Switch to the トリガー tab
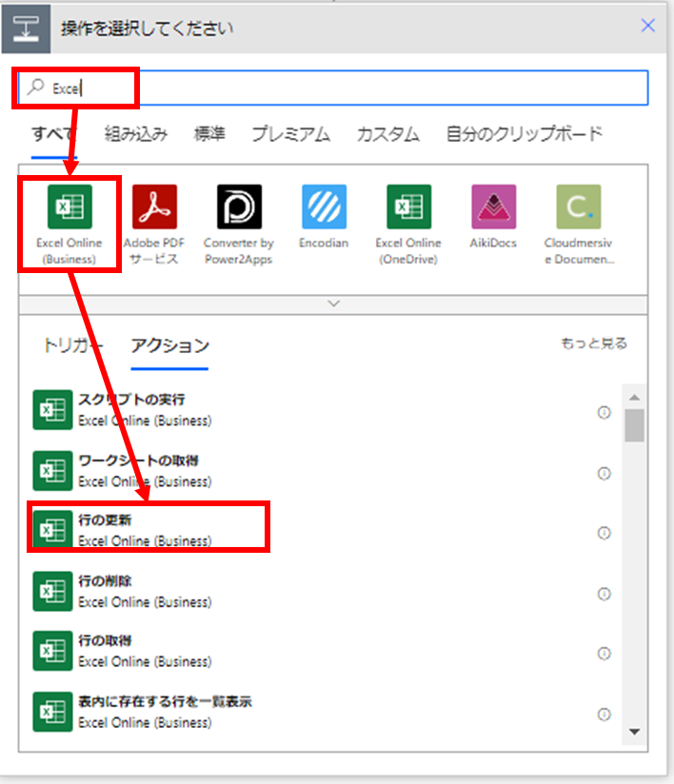 pyautogui.click(x=73, y=345)
